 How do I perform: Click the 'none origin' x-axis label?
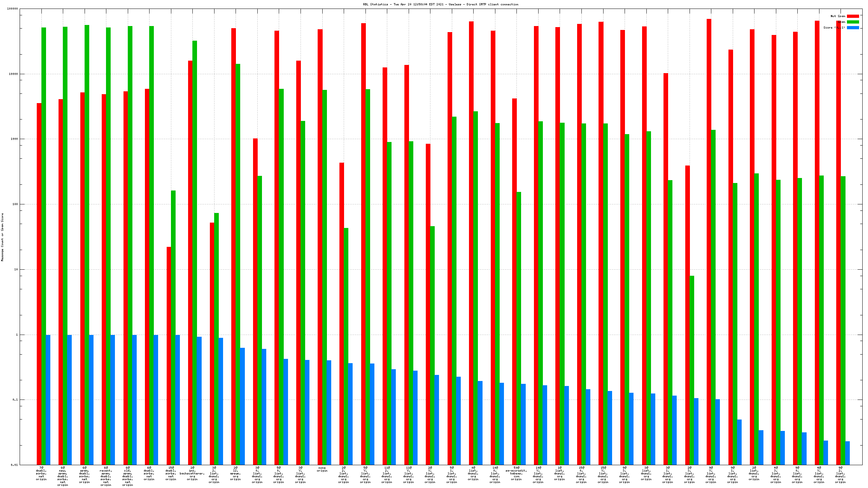(x=322, y=469)
